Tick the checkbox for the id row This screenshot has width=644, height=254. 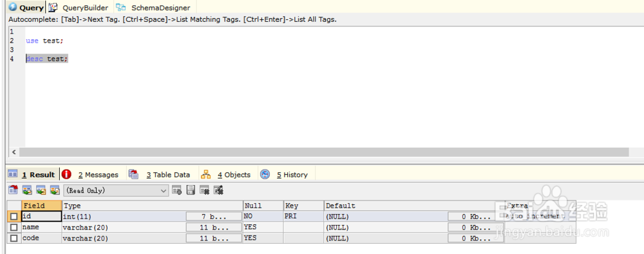tap(14, 216)
